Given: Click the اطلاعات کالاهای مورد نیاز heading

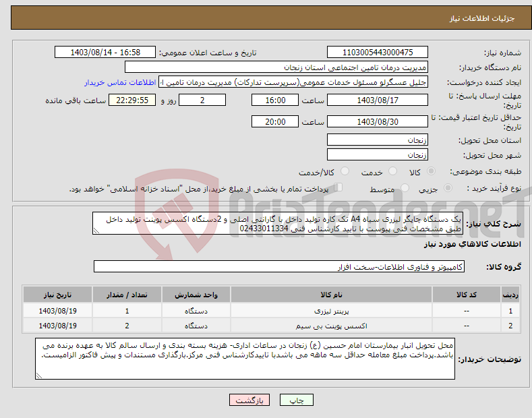Looking at the screenshot, I should (472, 244).
